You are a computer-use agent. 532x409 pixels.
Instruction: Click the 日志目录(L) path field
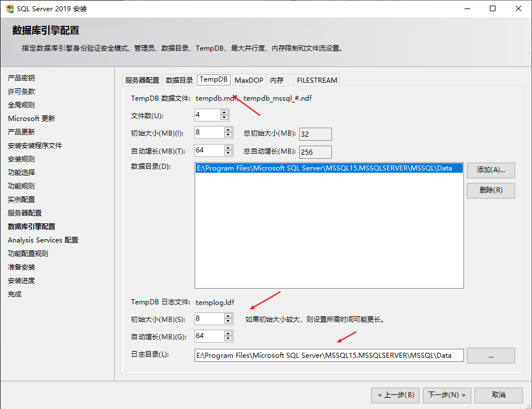pyautogui.click(x=329, y=356)
